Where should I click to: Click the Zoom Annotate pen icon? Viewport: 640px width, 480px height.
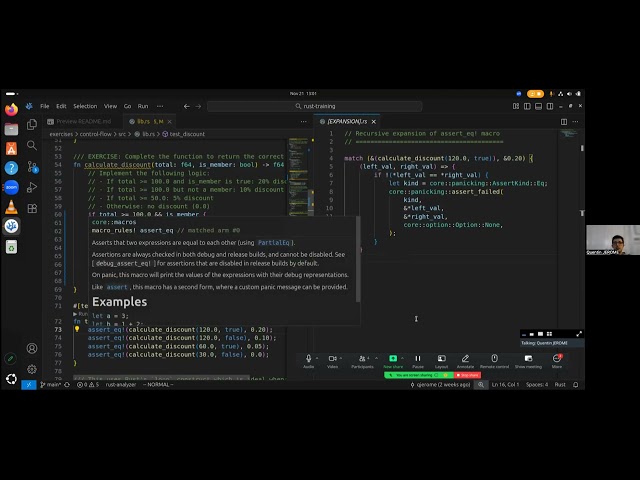click(465, 360)
